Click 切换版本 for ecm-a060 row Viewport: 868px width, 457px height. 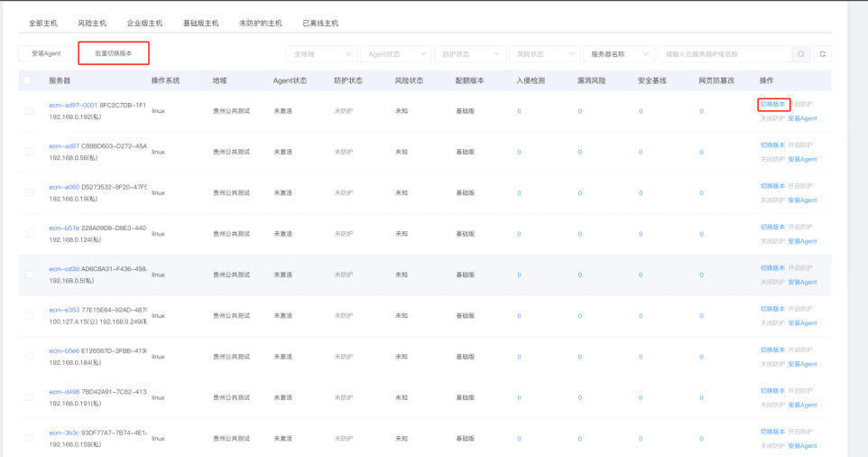pyautogui.click(x=772, y=186)
